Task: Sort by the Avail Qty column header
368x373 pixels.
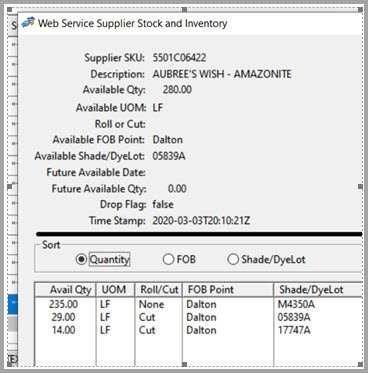Action: pos(66,289)
